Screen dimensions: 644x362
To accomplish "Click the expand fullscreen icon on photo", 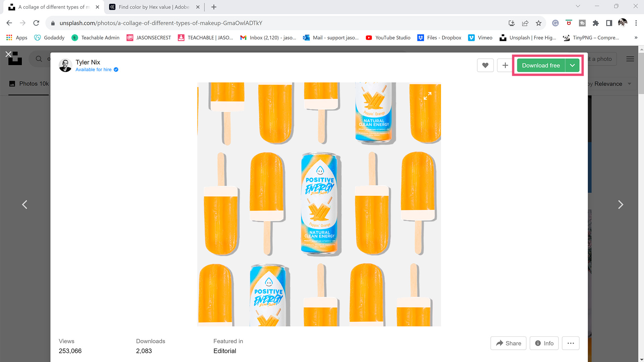I will (x=427, y=96).
